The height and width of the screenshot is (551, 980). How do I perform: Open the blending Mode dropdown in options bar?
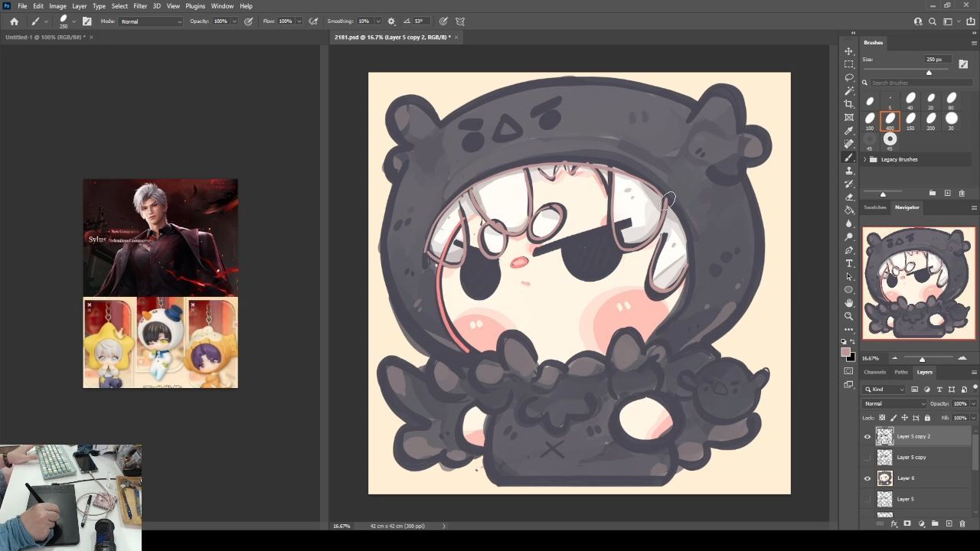pos(151,21)
